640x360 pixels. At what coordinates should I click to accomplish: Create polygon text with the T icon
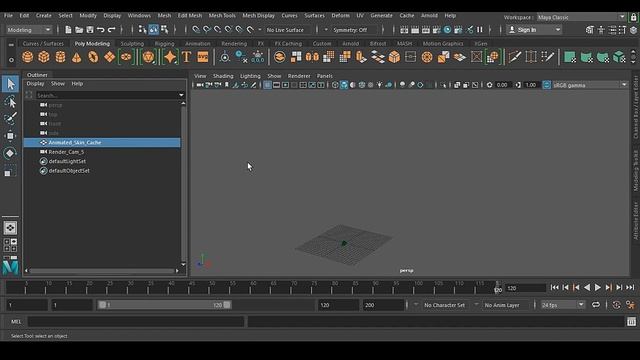coord(187,57)
